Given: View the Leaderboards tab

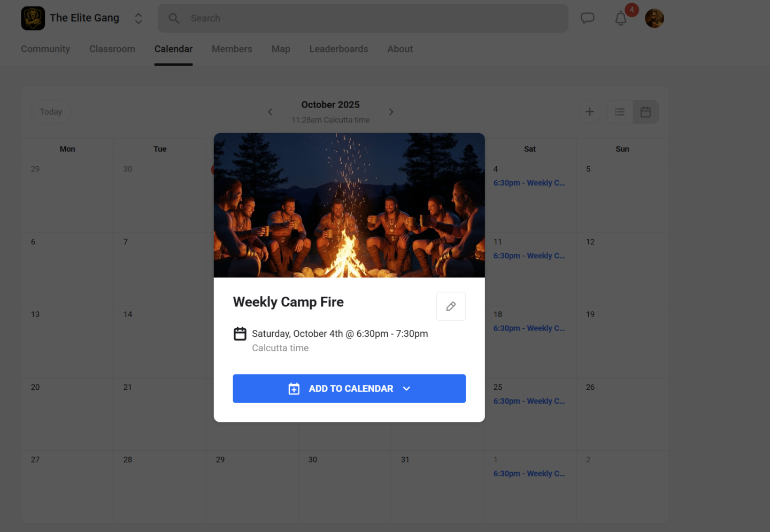Looking at the screenshot, I should [x=339, y=49].
